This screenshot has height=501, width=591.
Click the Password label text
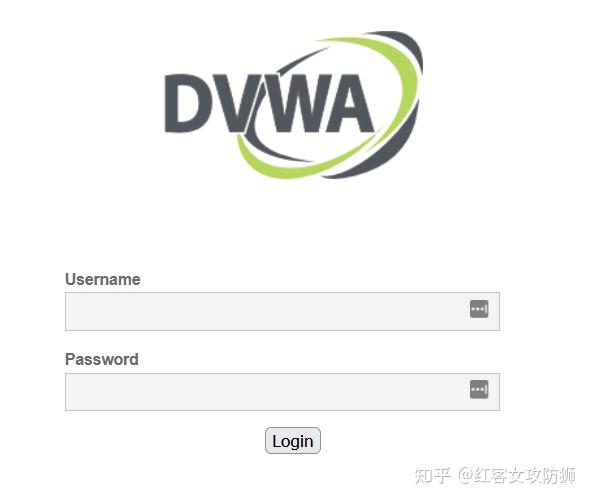102,359
